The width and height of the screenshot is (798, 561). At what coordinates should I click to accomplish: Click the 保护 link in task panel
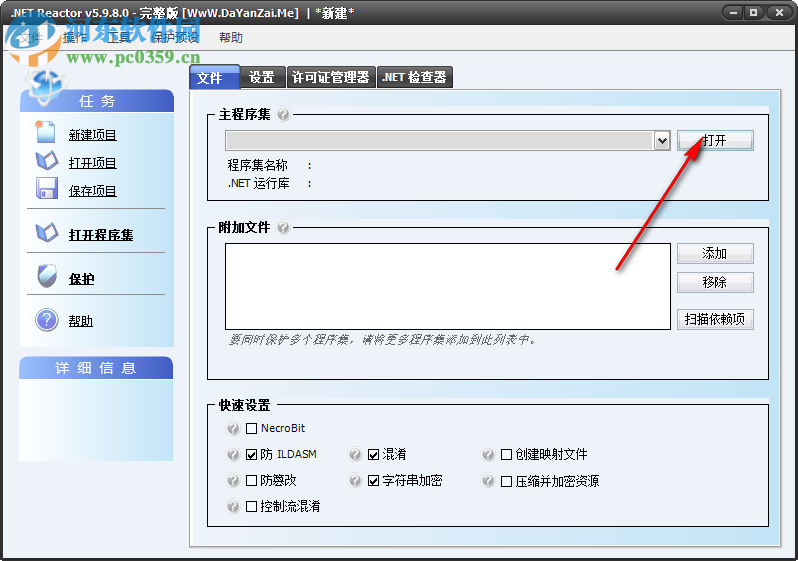click(81, 279)
